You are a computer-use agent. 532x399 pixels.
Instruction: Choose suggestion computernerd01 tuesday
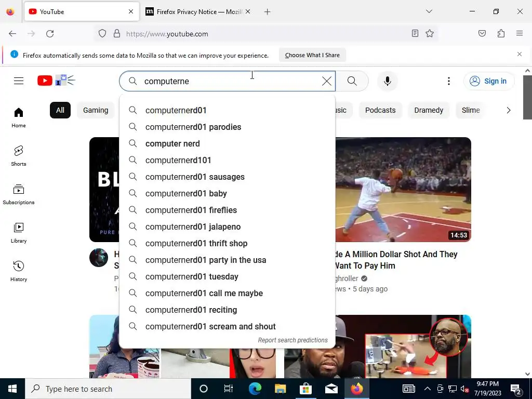[x=228, y=276]
